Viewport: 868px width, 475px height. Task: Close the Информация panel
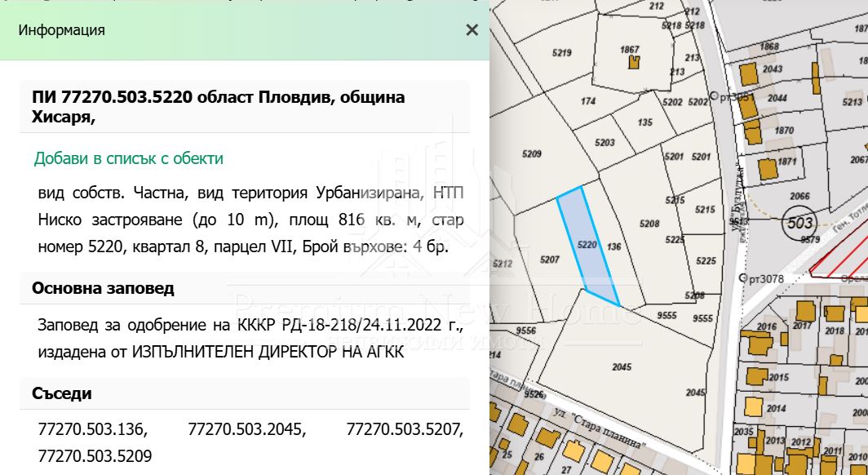coord(472,30)
